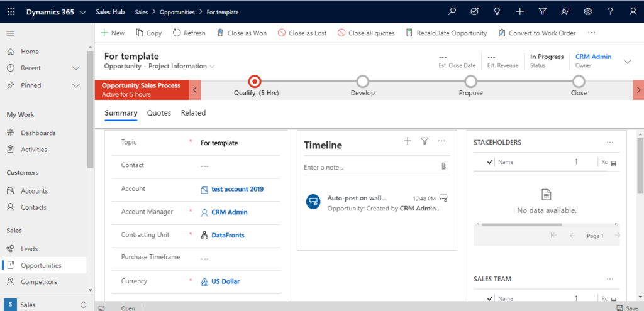The width and height of the screenshot is (644, 311).
Task: Open advanced find funnel icon in header
Action: coord(543,12)
